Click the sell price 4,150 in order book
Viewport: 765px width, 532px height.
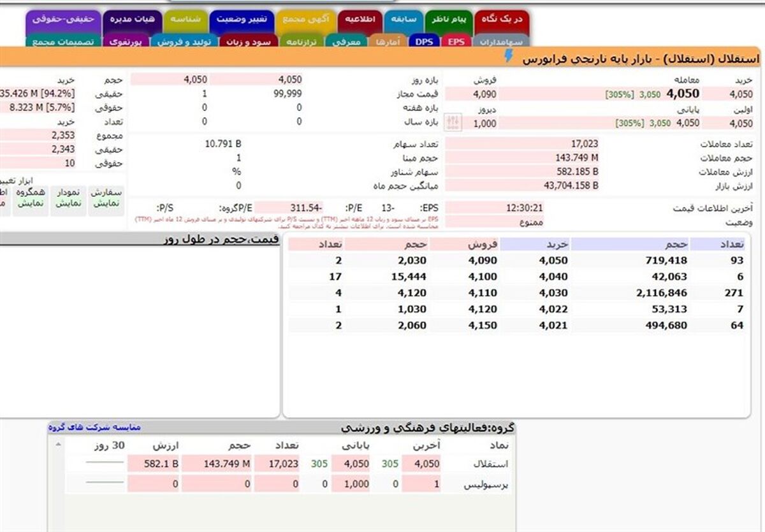pyautogui.click(x=481, y=326)
